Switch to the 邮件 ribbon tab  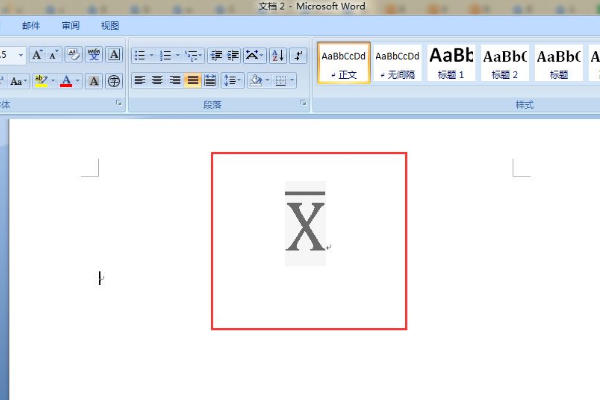31,26
